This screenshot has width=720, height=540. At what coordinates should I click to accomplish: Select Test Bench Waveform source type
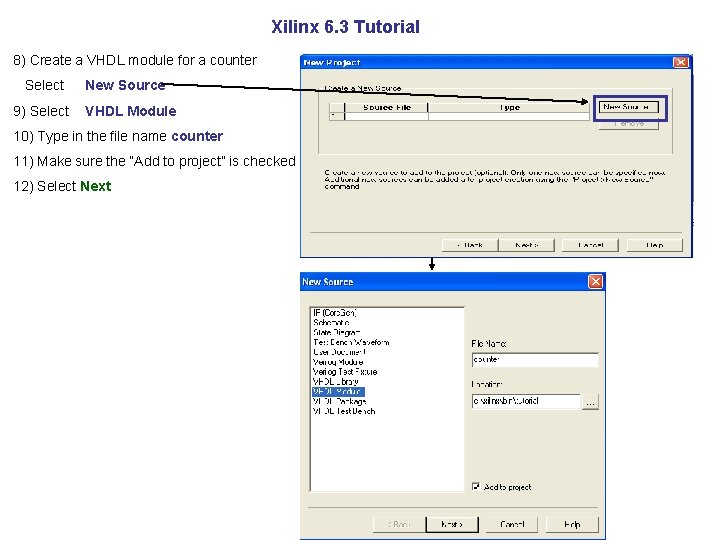pos(351,343)
